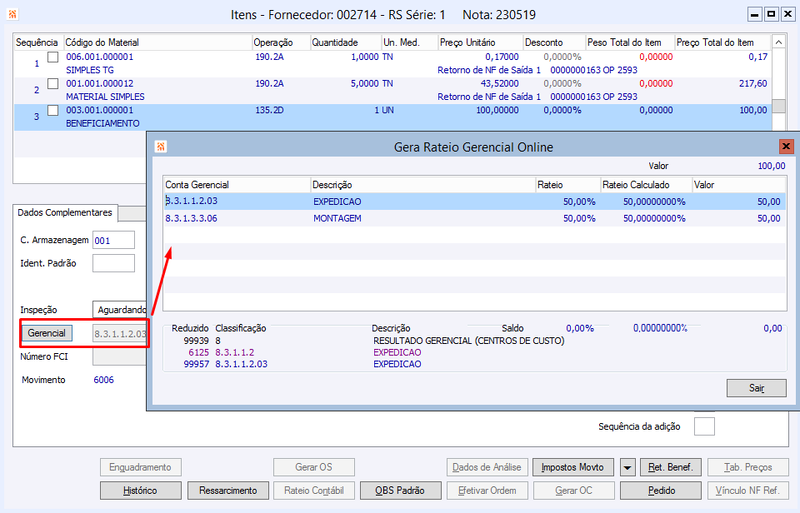Click the Pedido button

click(x=661, y=491)
